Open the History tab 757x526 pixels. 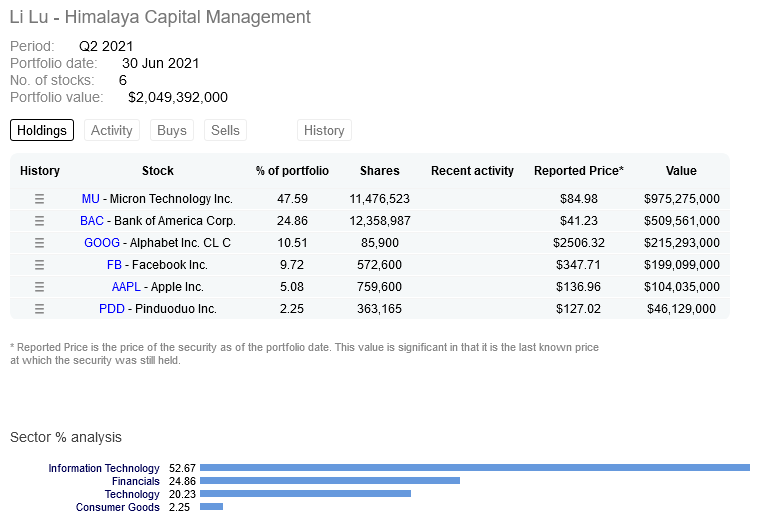(x=324, y=130)
